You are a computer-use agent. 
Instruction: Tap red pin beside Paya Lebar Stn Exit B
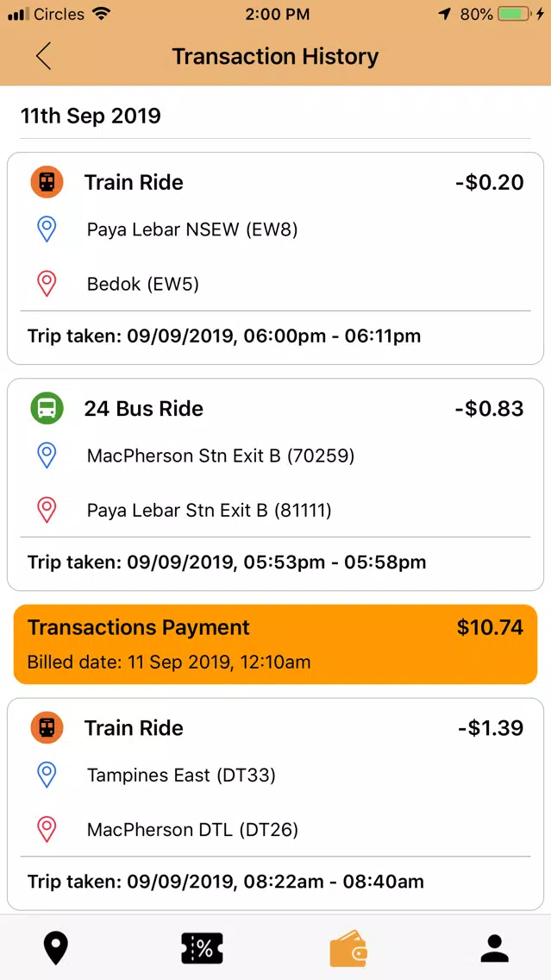tap(47, 511)
